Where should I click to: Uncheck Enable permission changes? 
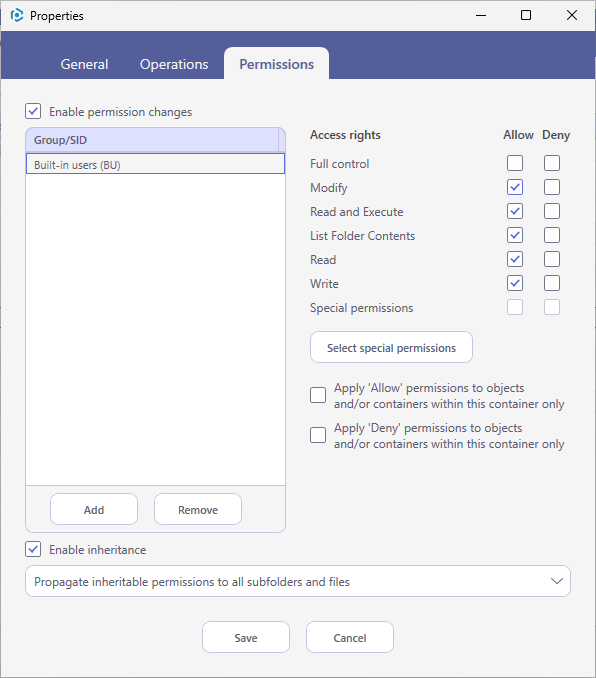(33, 111)
